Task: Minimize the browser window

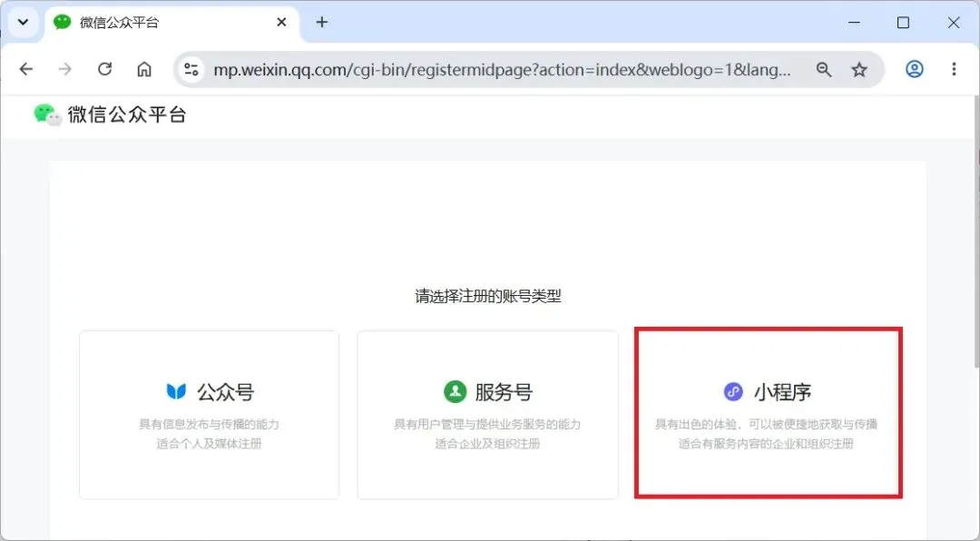Action: click(855, 23)
